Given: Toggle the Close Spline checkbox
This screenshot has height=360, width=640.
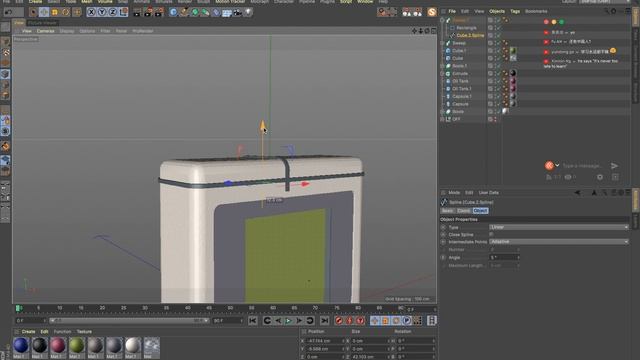Looking at the screenshot, I should [491, 234].
